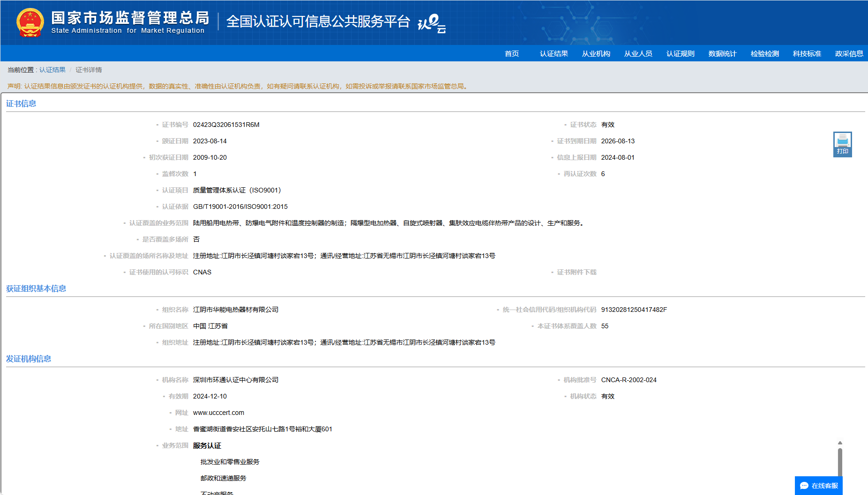This screenshot has height=495, width=868.
Task: Click the 国家市场监督管理总局 header title
Action: (130, 18)
